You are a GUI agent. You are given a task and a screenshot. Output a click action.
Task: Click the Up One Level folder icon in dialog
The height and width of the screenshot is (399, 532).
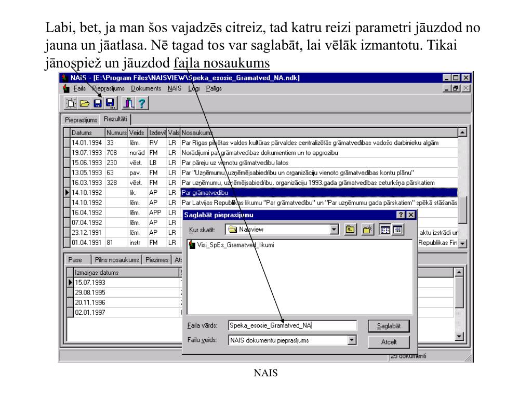350,230
